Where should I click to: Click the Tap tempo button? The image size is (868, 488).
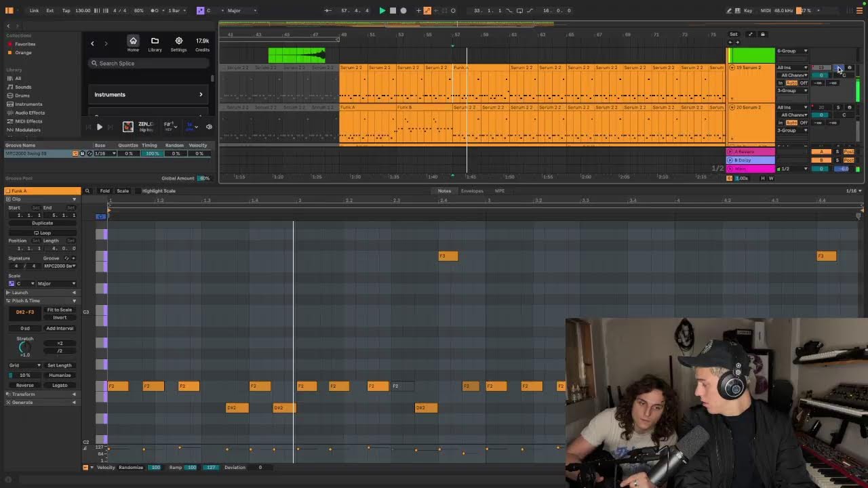click(66, 10)
